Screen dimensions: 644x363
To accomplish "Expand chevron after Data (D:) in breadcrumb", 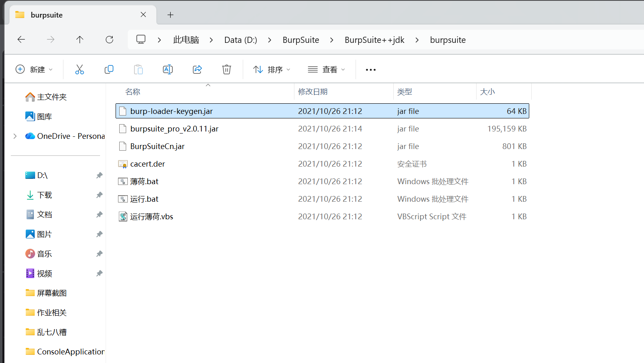I will pos(270,40).
